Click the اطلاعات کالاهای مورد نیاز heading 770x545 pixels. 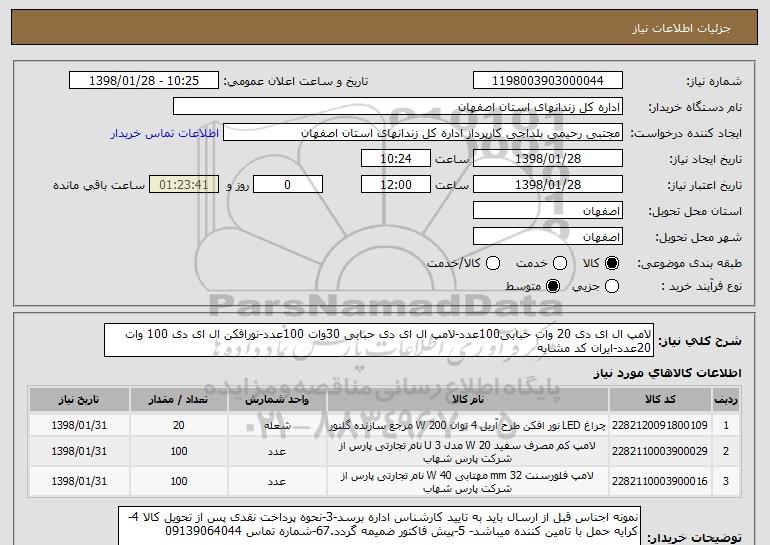coord(667,373)
